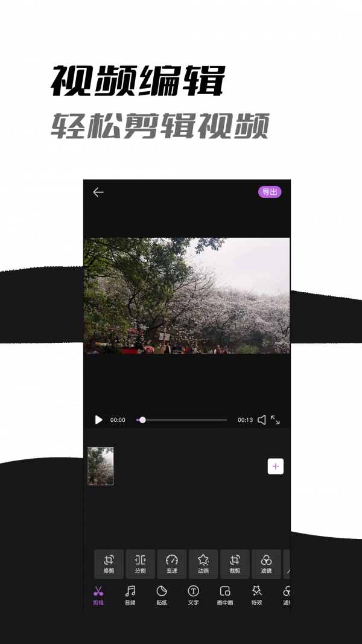This screenshot has height=644, width=362.
Task: Open the 动画 animation tool
Action: pyautogui.click(x=203, y=564)
